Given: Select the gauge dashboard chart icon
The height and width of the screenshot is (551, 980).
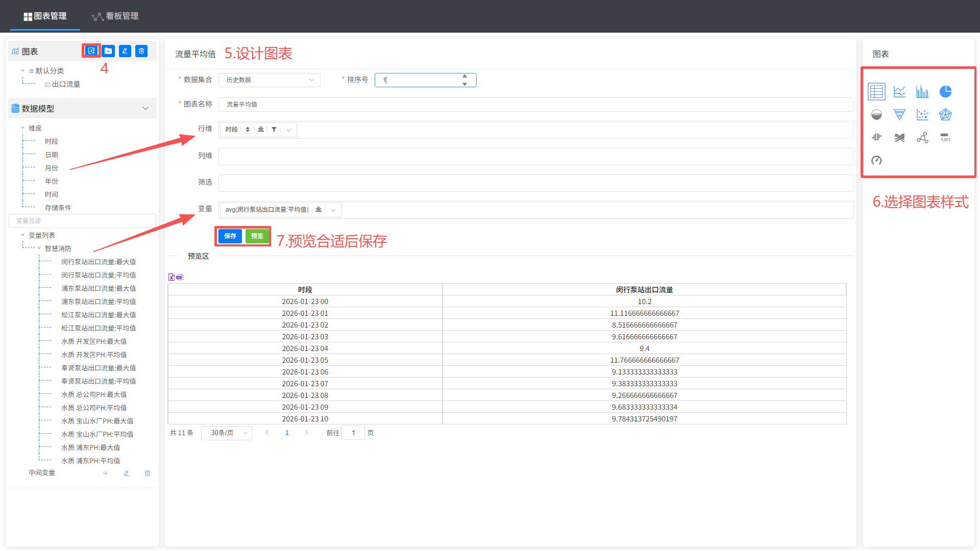Looking at the screenshot, I should [x=876, y=160].
